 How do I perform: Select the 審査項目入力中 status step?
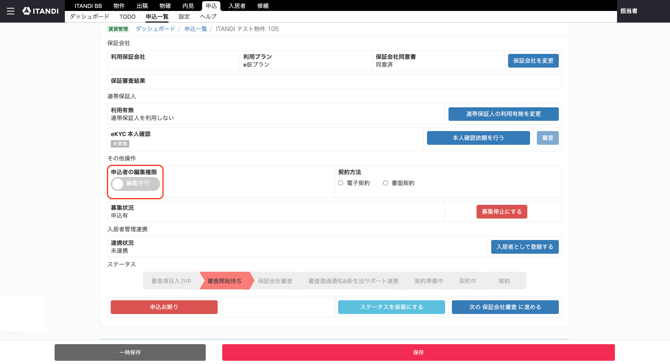(171, 281)
